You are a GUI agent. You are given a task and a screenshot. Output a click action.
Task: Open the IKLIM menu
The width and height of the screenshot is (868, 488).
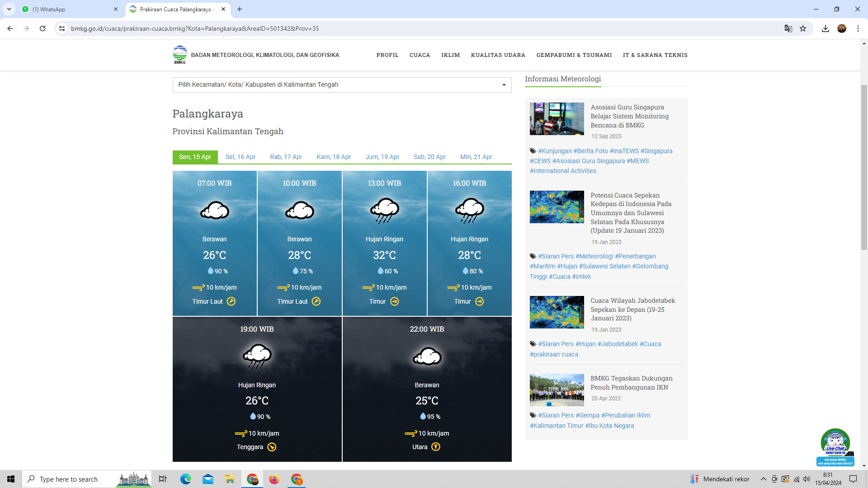(x=451, y=55)
